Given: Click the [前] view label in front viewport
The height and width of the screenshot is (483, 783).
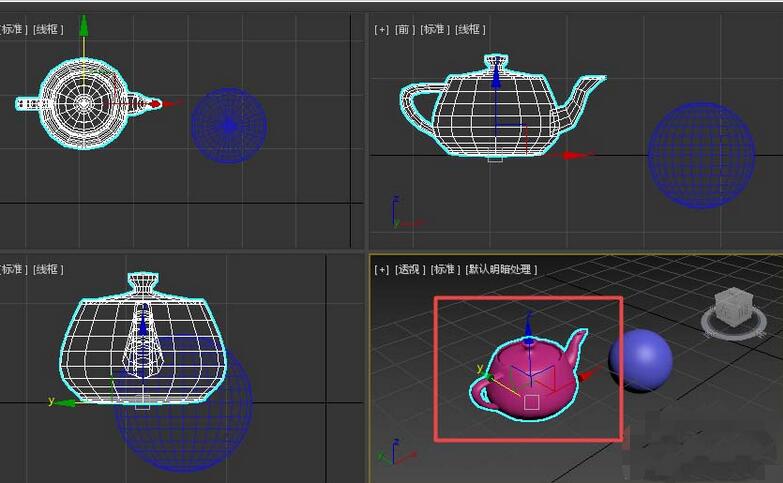Looking at the screenshot, I should [x=405, y=29].
